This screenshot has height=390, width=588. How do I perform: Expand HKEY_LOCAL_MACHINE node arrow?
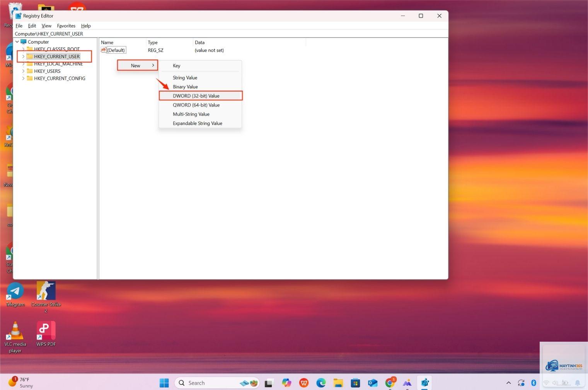coord(23,64)
